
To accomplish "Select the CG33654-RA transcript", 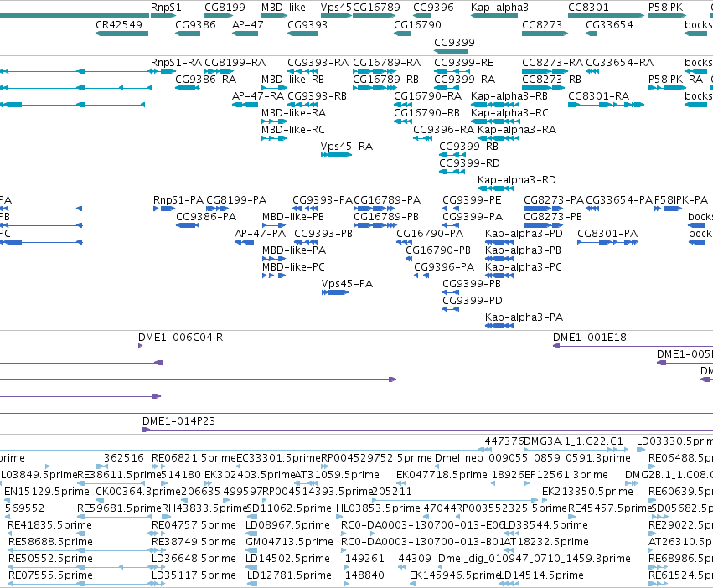I will (x=592, y=71).
